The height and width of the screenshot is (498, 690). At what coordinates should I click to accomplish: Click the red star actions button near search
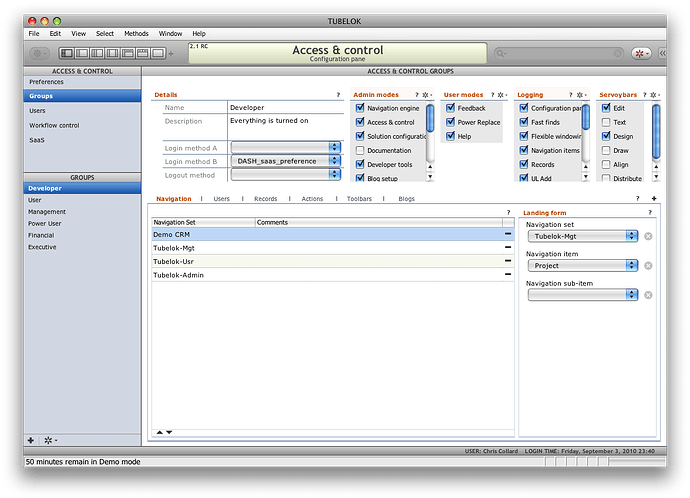pos(641,53)
